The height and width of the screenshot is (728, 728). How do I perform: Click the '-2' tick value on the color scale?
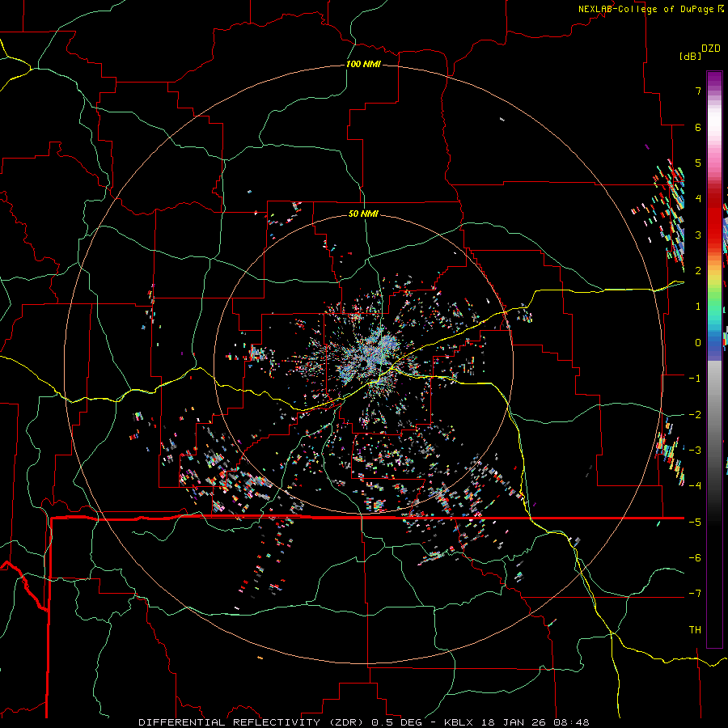coord(695,415)
